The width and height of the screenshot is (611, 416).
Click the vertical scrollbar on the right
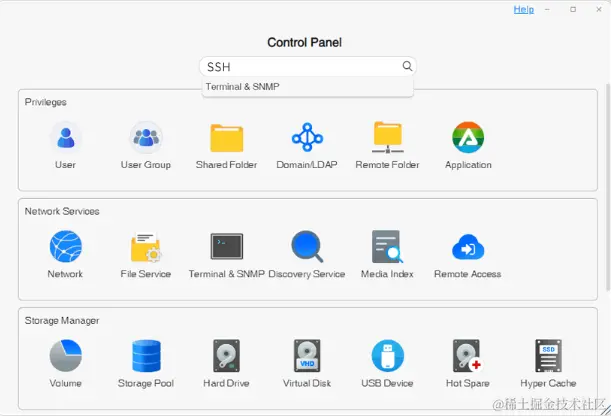tap(608, 187)
